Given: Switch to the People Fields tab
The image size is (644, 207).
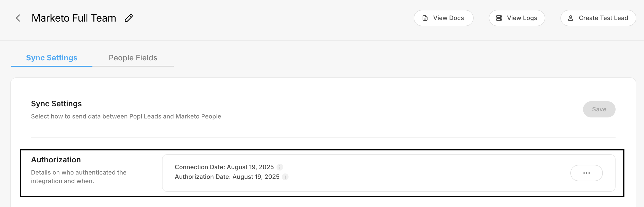Looking at the screenshot, I should pos(133,58).
